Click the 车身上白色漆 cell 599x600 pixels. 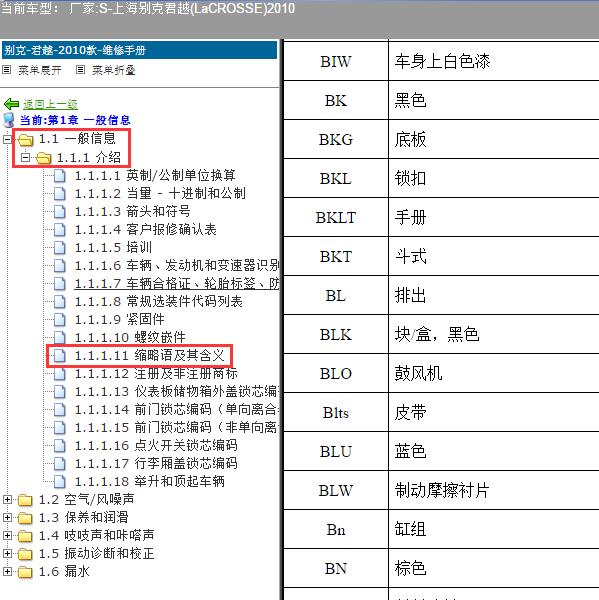(494, 61)
